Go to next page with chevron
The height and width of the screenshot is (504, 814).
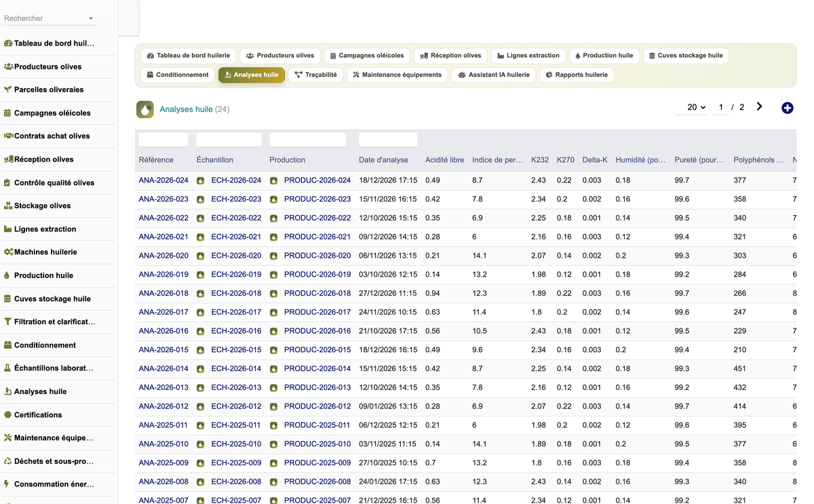pos(759,106)
